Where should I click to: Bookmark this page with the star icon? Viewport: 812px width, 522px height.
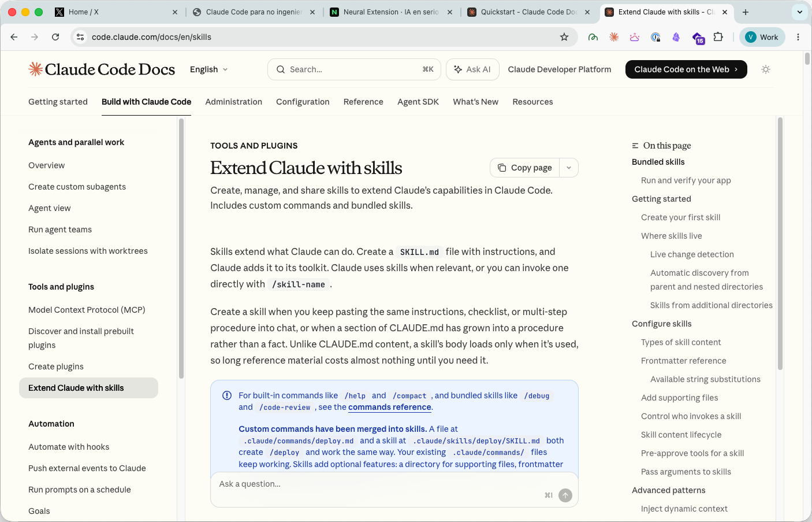point(564,37)
